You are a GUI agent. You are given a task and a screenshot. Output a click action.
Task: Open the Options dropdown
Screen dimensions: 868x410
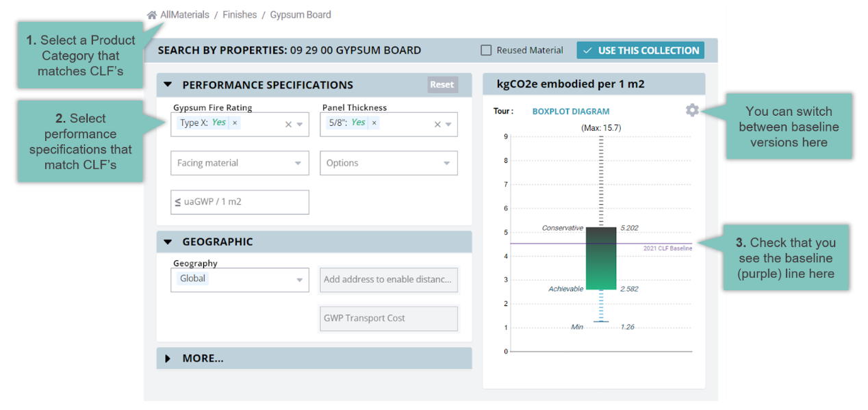[x=388, y=164]
